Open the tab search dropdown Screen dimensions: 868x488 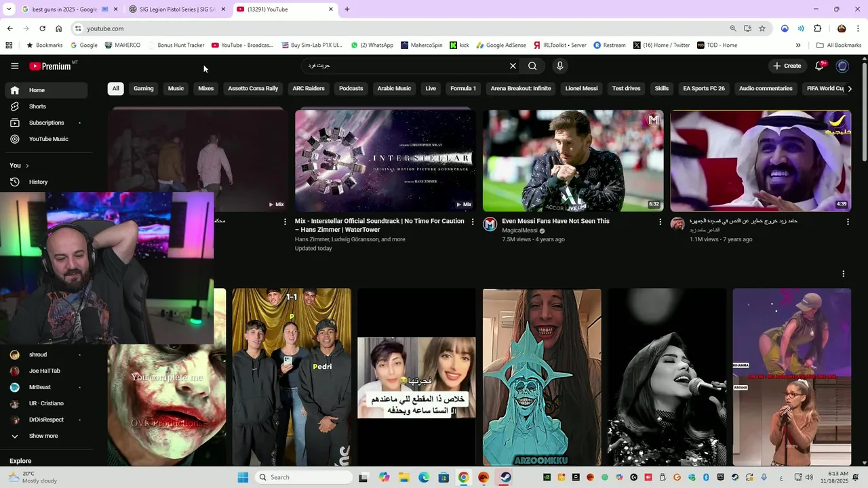(9, 9)
